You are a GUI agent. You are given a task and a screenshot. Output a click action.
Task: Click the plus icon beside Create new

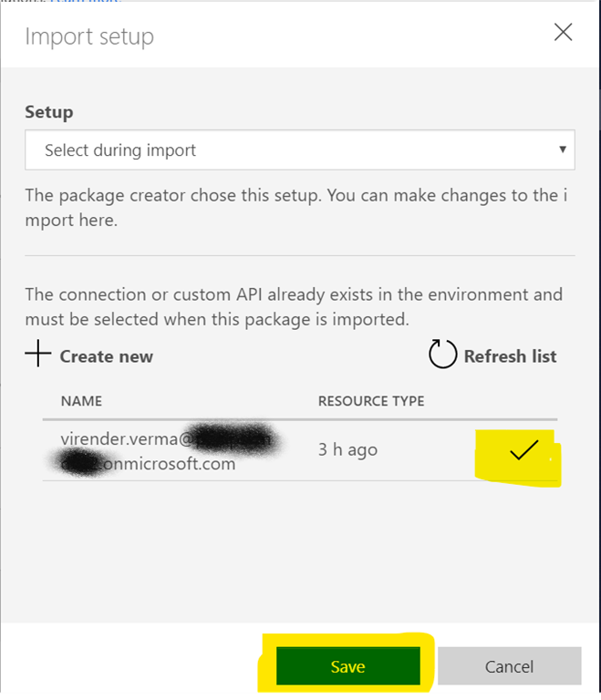point(37,355)
